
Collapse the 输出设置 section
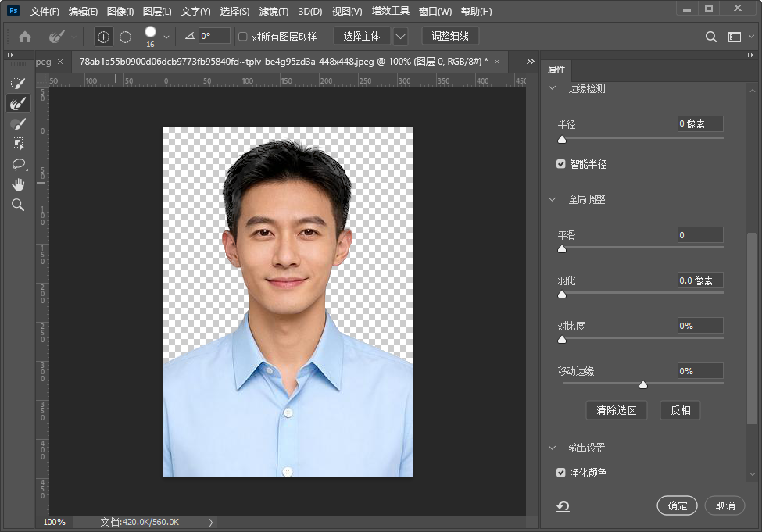click(552, 448)
